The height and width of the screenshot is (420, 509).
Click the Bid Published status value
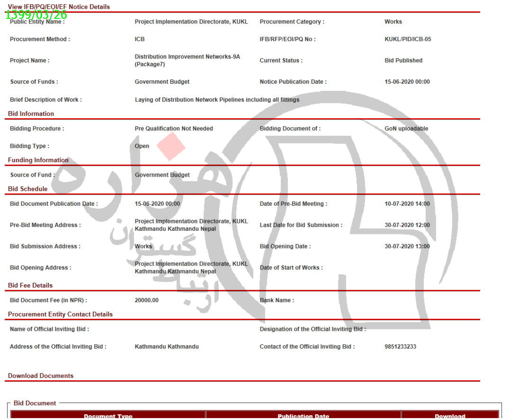click(x=403, y=61)
